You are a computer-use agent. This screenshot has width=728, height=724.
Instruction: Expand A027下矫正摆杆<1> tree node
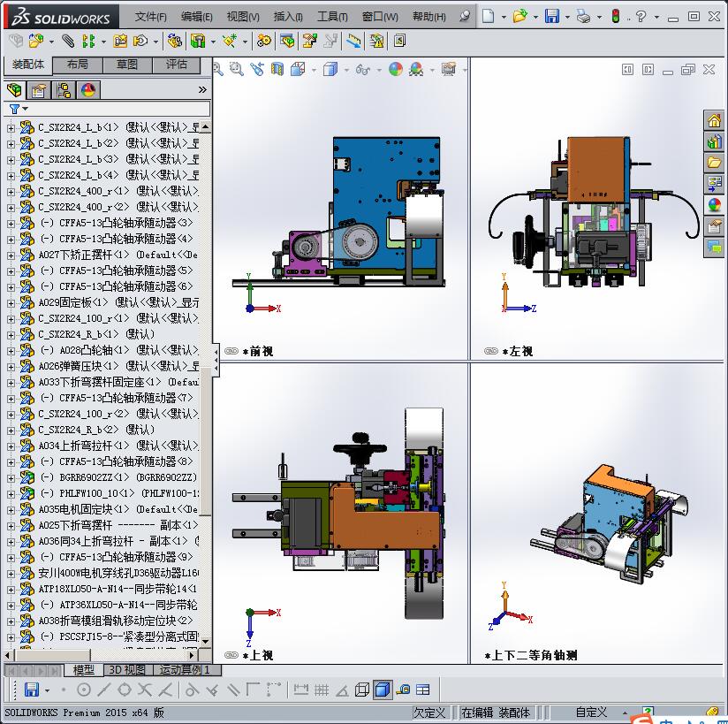[11, 255]
